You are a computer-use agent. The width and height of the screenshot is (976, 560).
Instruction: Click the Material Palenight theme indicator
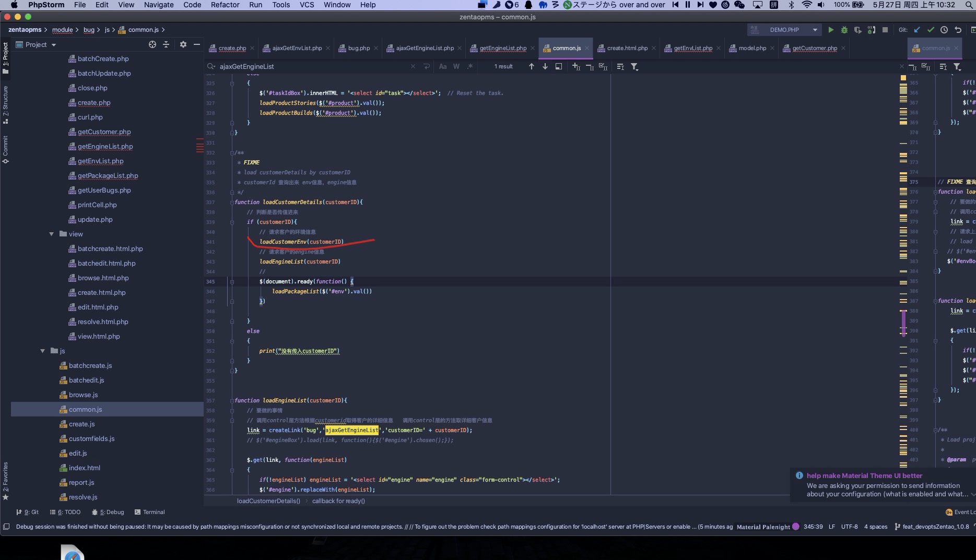tap(768, 527)
